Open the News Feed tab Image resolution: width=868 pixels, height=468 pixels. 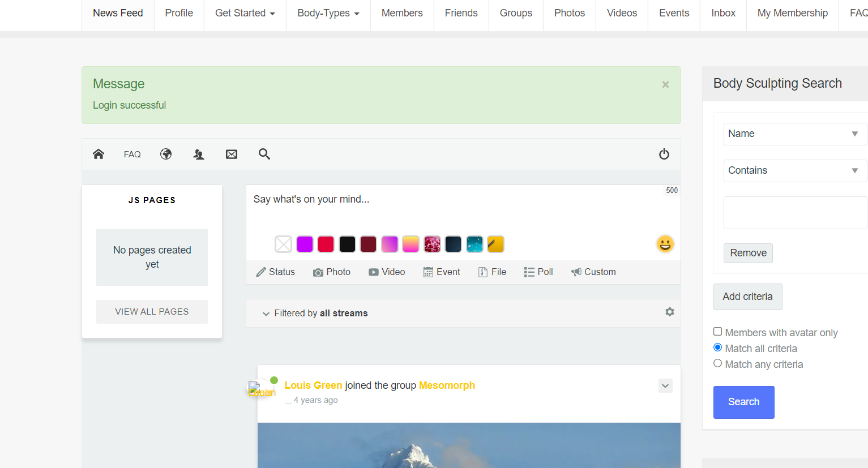click(118, 13)
